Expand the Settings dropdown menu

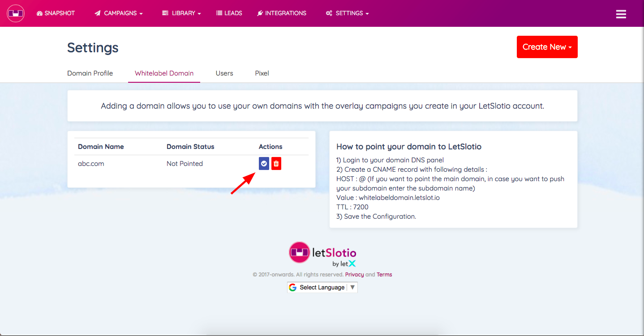pyautogui.click(x=348, y=13)
